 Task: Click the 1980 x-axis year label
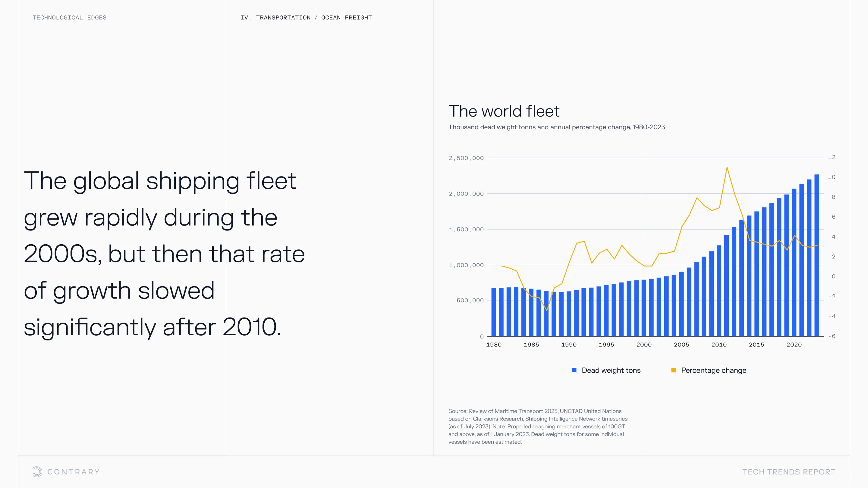click(x=494, y=345)
